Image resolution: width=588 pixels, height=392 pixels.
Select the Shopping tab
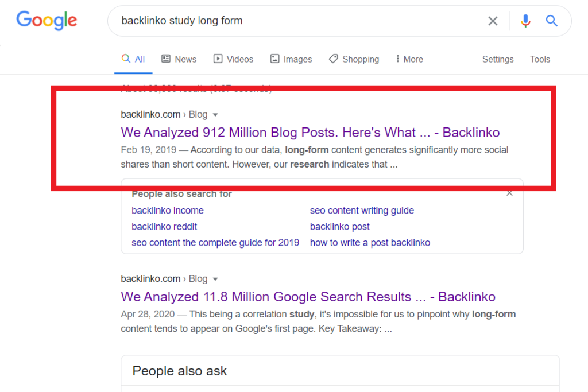pyautogui.click(x=354, y=59)
